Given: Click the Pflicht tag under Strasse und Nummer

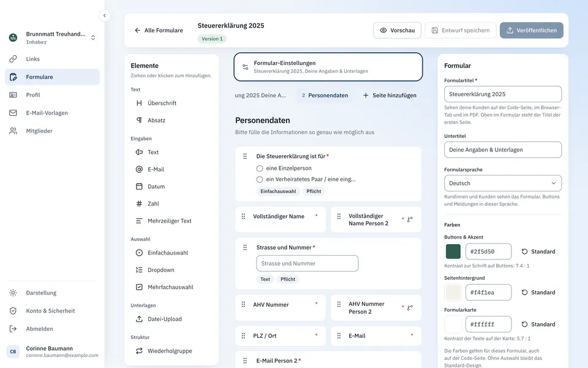Looking at the screenshot, I should pos(288,280).
